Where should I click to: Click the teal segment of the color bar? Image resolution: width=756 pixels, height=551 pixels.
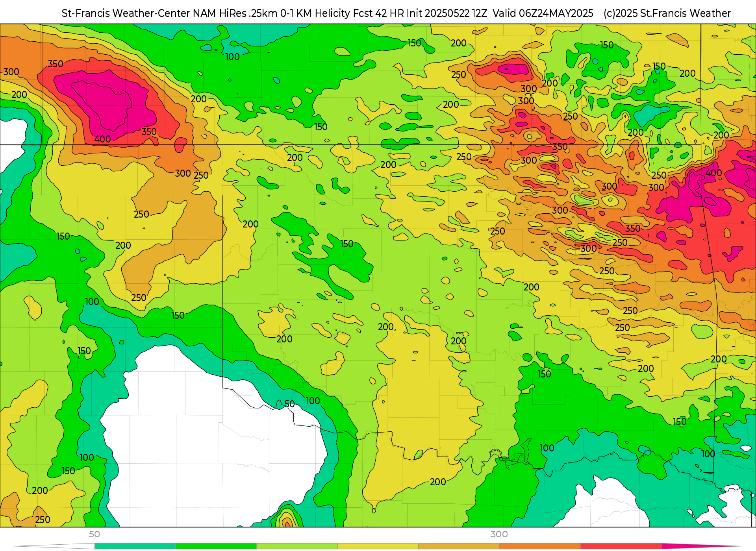click(135, 546)
